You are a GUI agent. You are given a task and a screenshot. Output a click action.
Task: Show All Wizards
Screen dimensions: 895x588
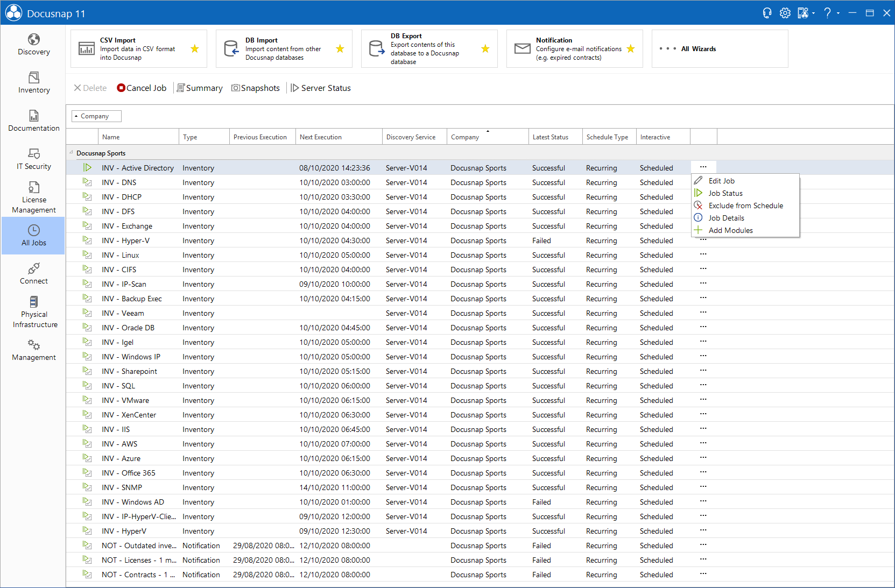pos(720,49)
